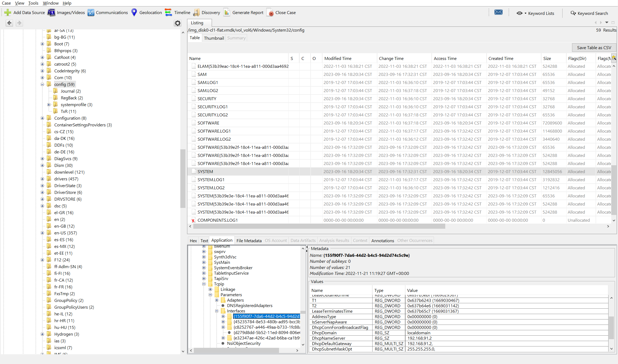618x364 pixels.
Task: Click the listing tab dropdown arrow at top right
Action: 607,22
